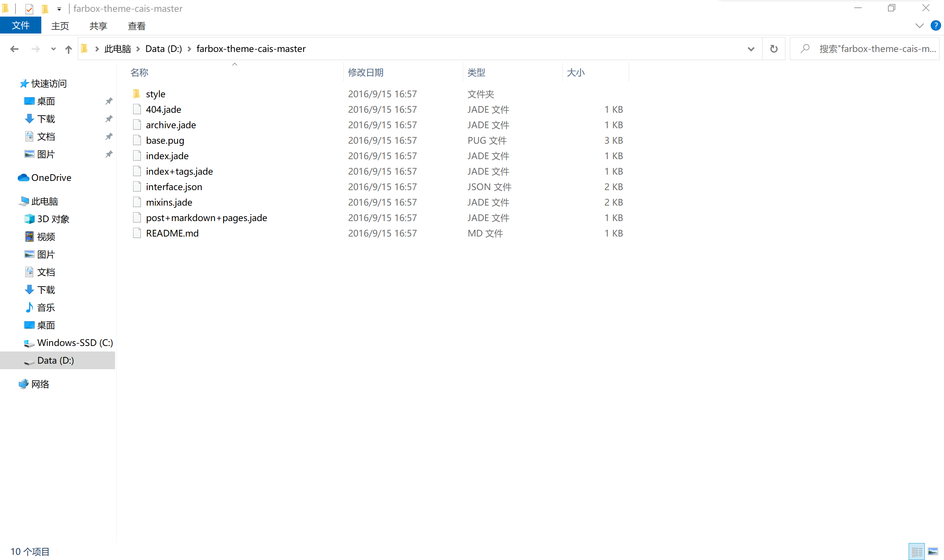This screenshot has width=944, height=560.
Task: Switch to details view mode
Action: 917,552
